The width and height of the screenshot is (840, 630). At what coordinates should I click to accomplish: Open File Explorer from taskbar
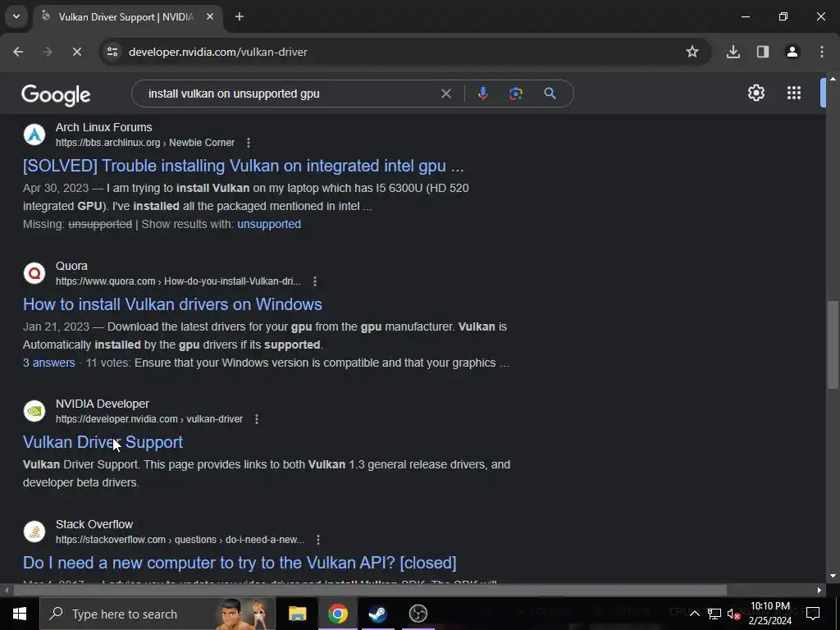tap(297, 614)
